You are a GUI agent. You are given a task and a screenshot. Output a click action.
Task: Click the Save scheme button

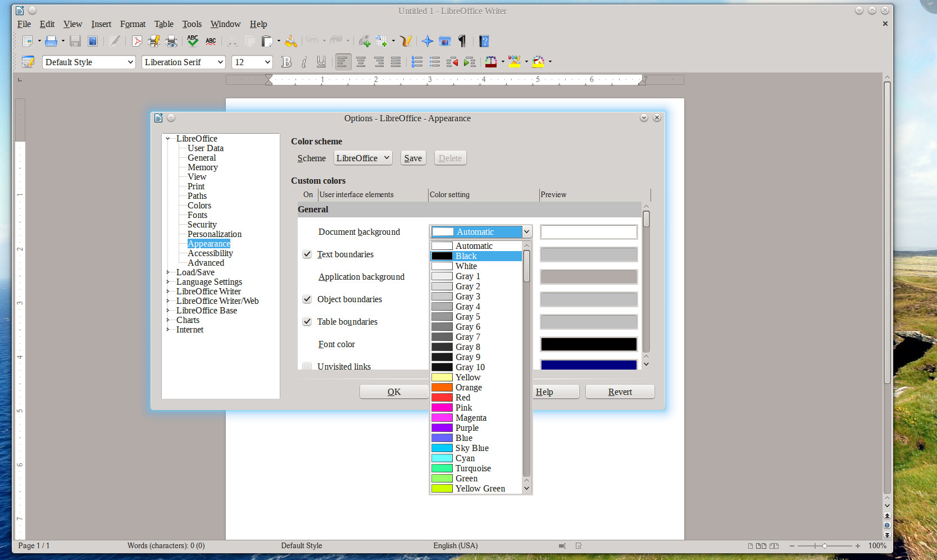point(413,158)
